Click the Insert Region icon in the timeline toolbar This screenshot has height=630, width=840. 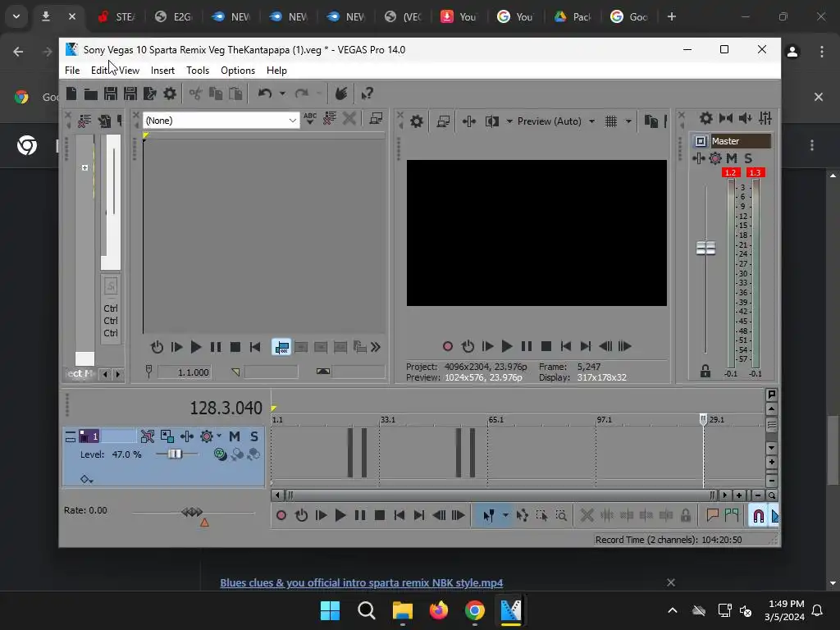732,515
